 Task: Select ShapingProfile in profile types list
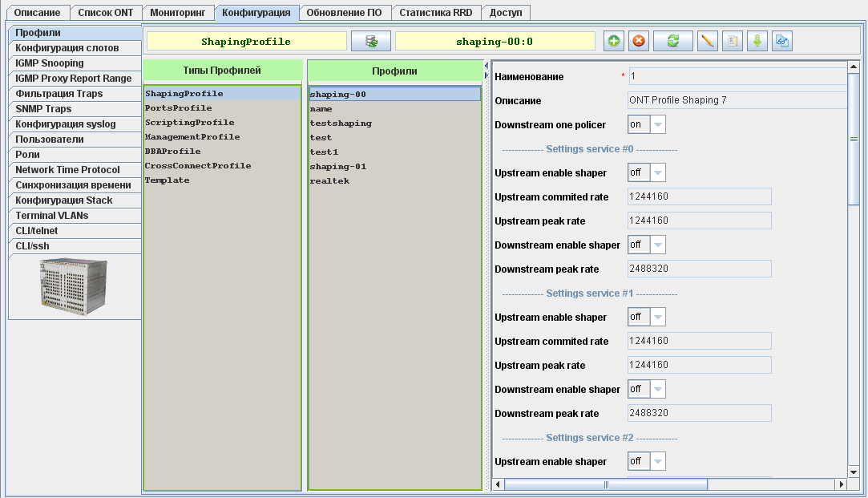[223, 94]
